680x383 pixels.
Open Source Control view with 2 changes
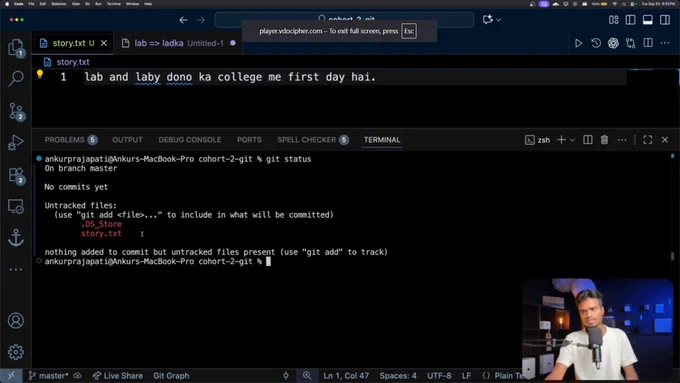coord(16,111)
